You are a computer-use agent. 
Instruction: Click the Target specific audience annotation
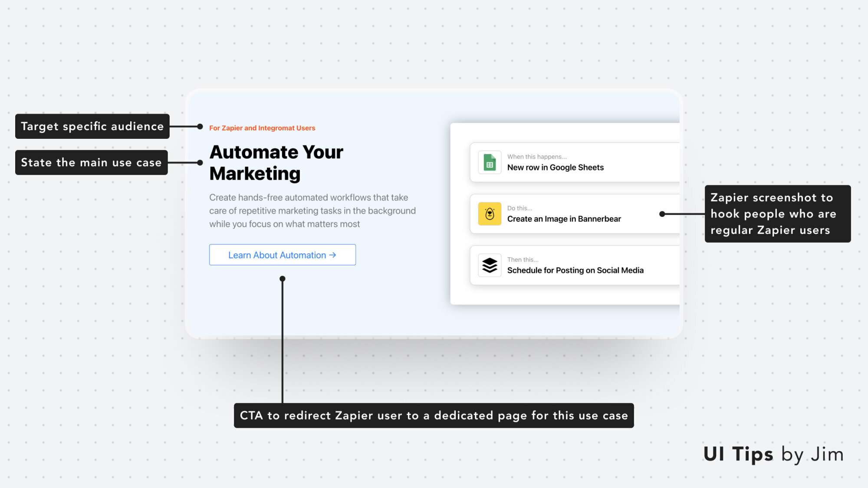coord(92,126)
